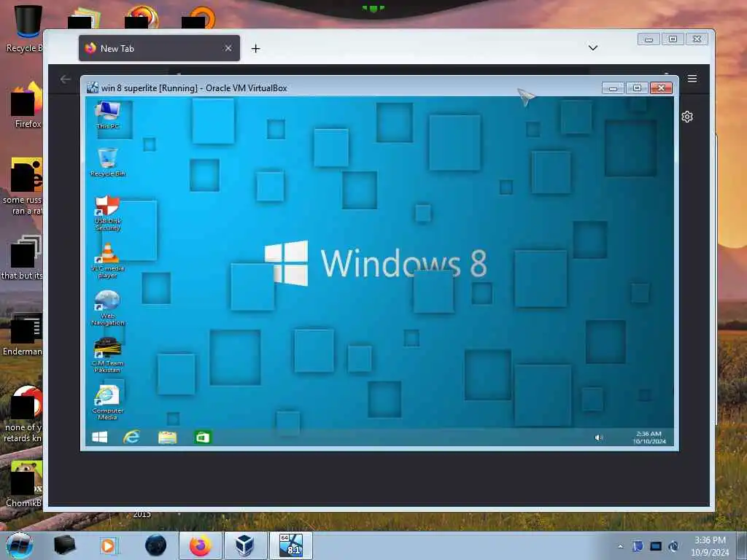Open the ChomikB desktop icon
This screenshot has height=560, width=747.
click(24, 483)
